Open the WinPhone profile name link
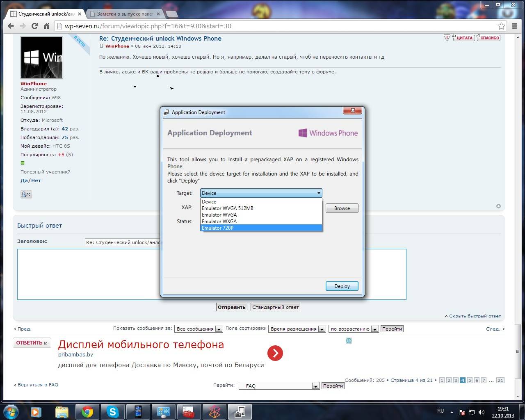This screenshot has height=420, width=525. click(34, 83)
